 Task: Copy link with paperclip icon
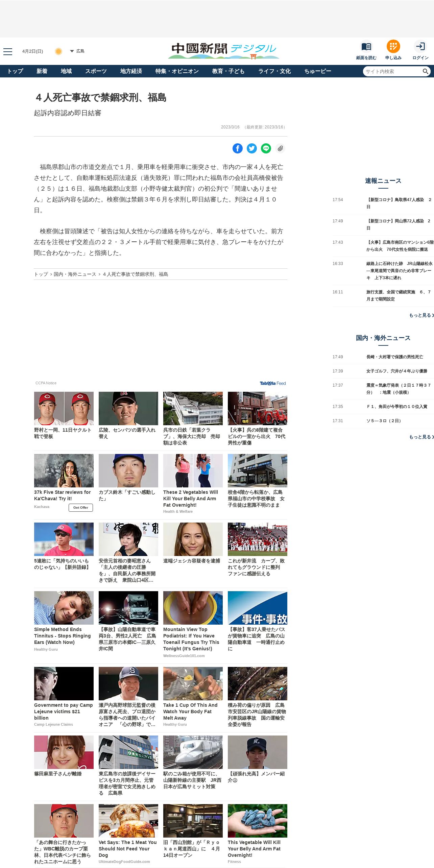(x=280, y=148)
